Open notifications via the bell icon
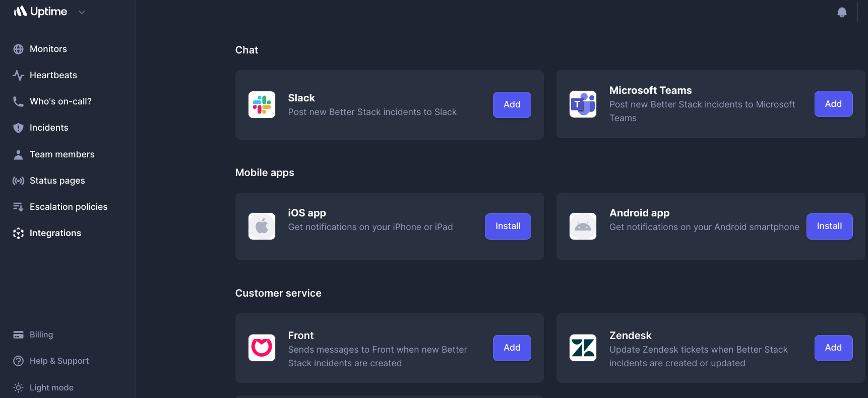Image resolution: width=868 pixels, height=398 pixels. point(842,12)
